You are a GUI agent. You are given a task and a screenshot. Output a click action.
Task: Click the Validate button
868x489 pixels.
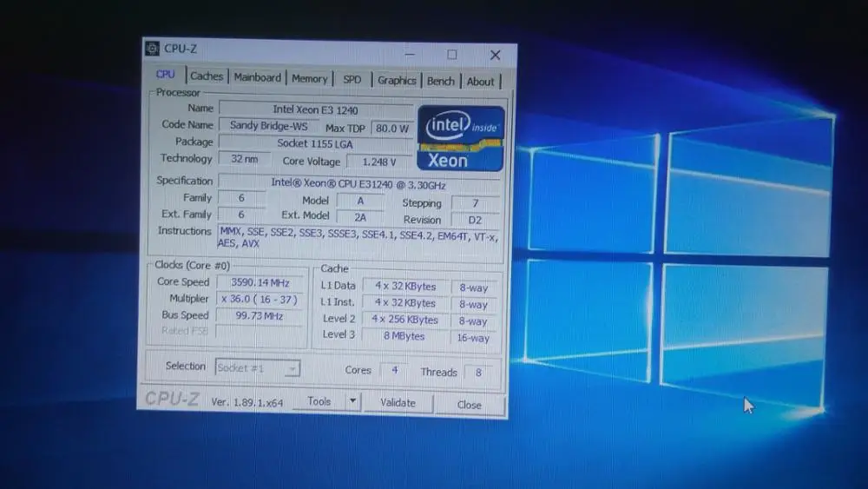point(398,403)
